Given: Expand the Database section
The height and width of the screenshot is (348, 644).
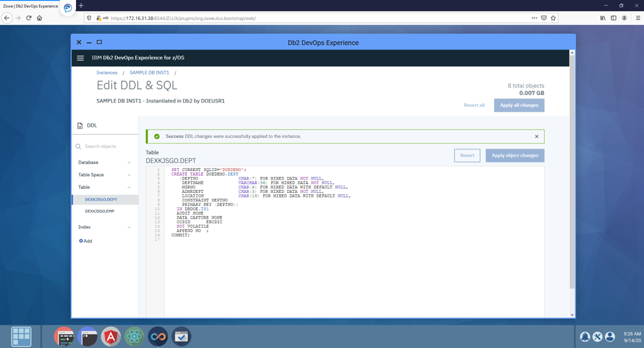Looking at the screenshot, I should point(104,162).
